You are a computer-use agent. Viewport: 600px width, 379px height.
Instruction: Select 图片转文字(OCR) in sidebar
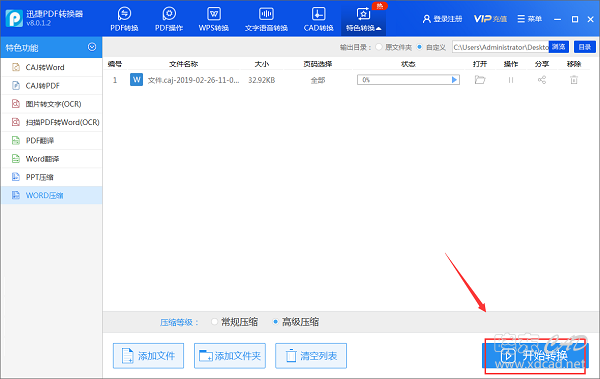tap(52, 104)
